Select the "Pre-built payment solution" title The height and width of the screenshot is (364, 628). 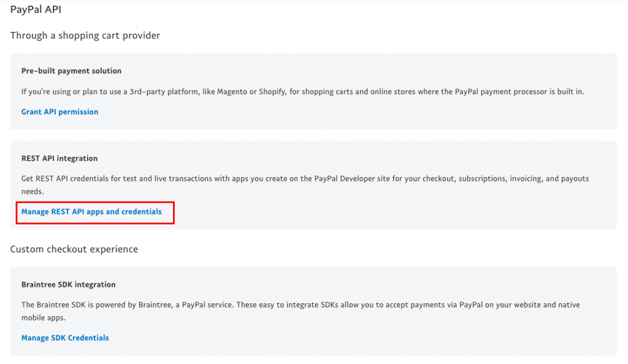[71, 71]
